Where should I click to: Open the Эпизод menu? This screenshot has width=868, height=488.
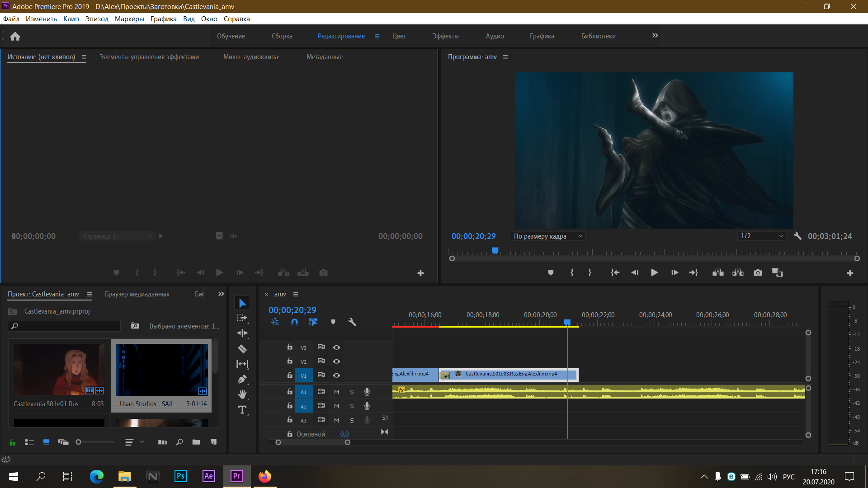[x=97, y=19]
